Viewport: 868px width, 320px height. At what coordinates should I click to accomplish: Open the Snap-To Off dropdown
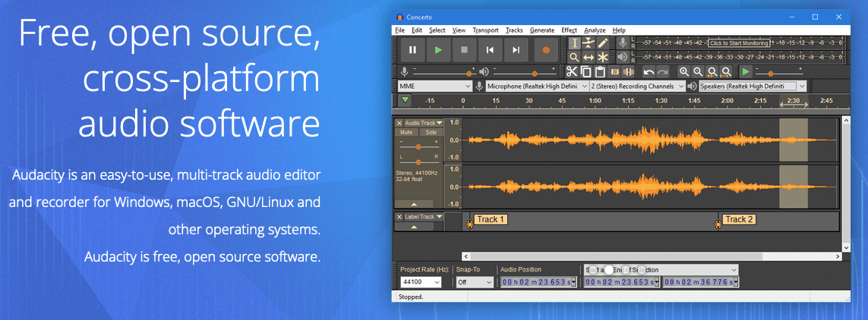[475, 282]
